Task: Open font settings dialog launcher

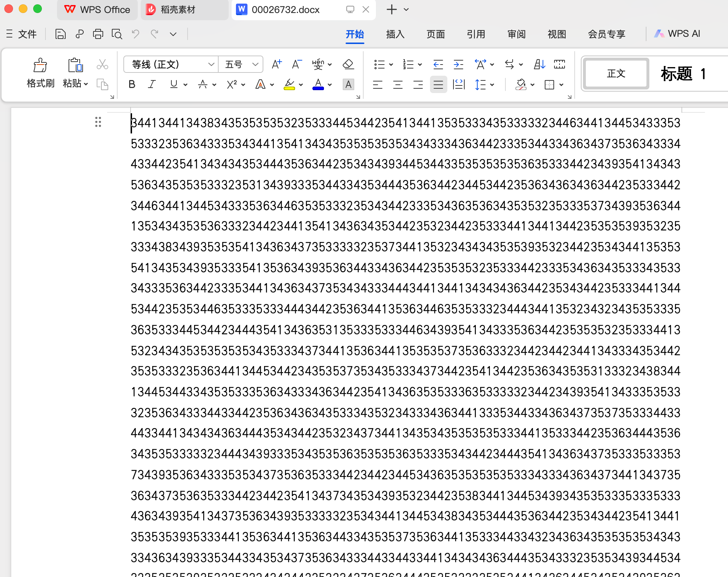Action: tap(358, 97)
